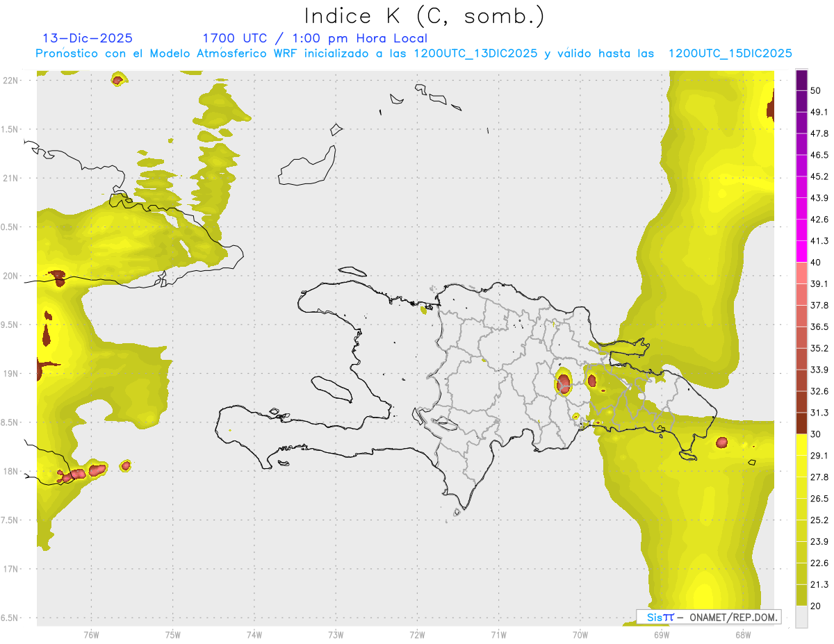This screenshot has height=644, width=834.
Task: Click the '23.9' legend value
Action: (x=819, y=542)
